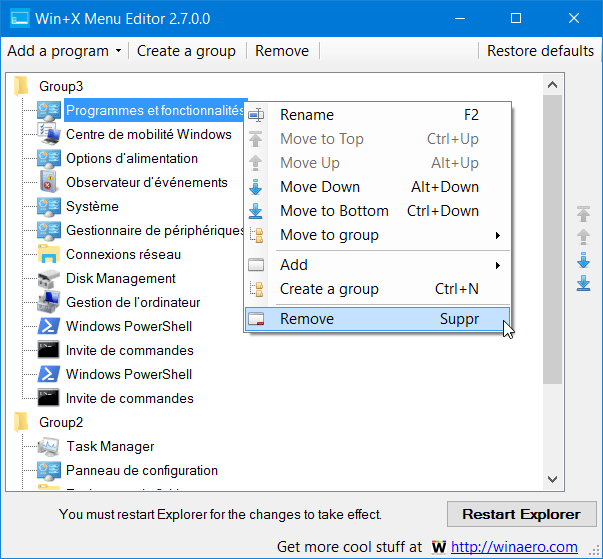Open the winaero.com link
The height and width of the screenshot is (559, 603).
click(x=514, y=547)
